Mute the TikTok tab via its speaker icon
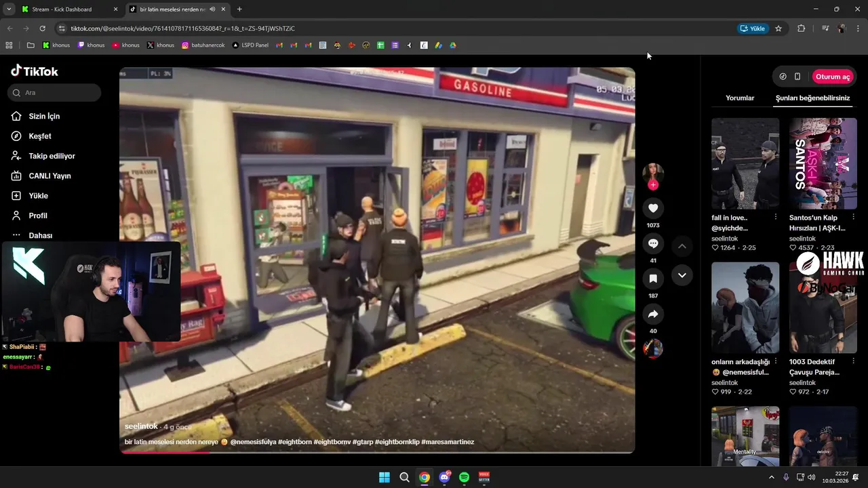The image size is (868, 488). (x=212, y=9)
